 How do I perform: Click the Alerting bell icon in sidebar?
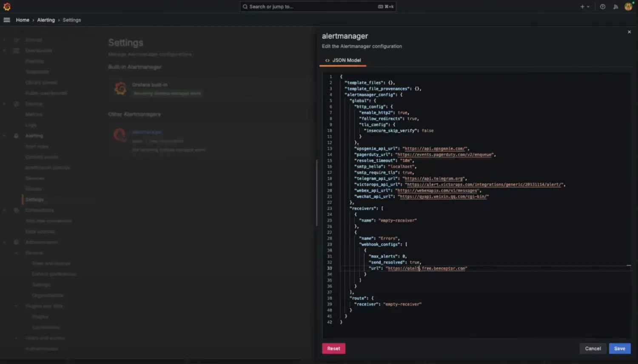point(16,136)
